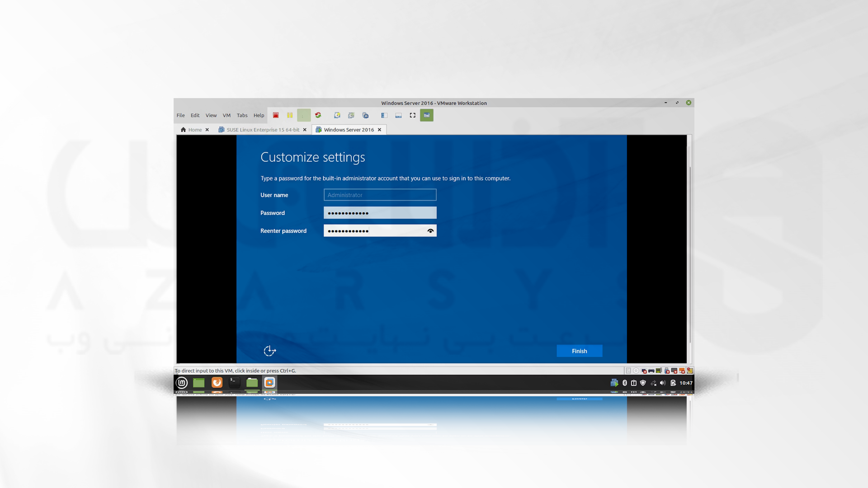Click the message log note icon
The width and height of the screenshot is (868, 488).
pos(690,371)
